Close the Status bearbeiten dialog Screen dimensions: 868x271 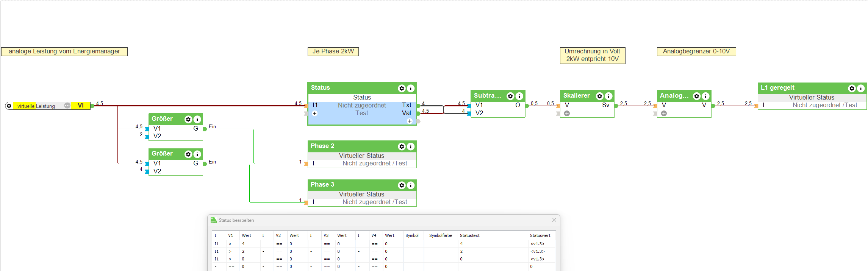tap(554, 220)
